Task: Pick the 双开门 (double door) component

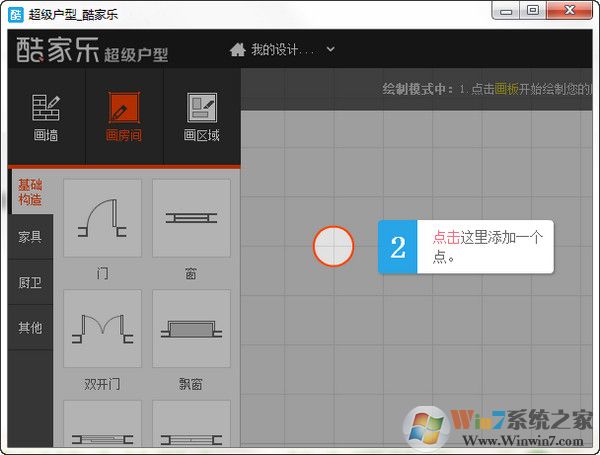Action: (103, 329)
